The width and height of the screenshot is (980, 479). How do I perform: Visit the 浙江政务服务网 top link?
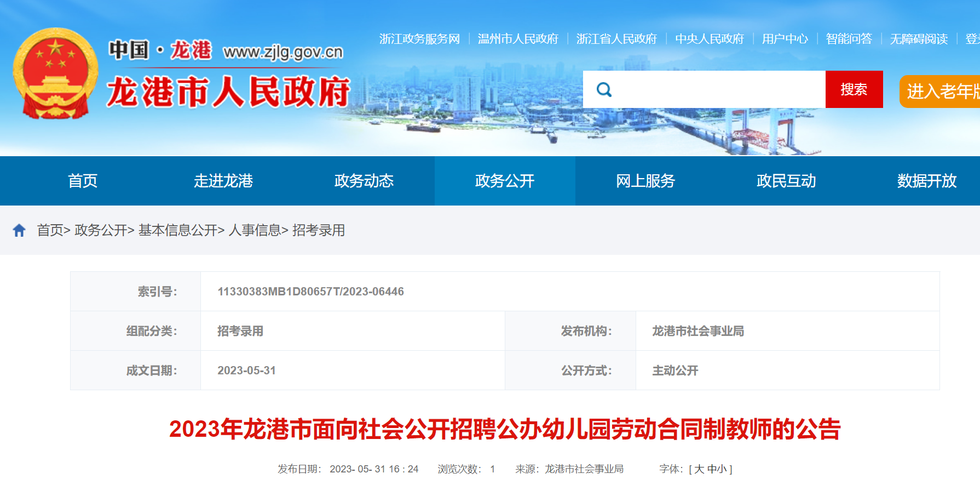pos(419,39)
